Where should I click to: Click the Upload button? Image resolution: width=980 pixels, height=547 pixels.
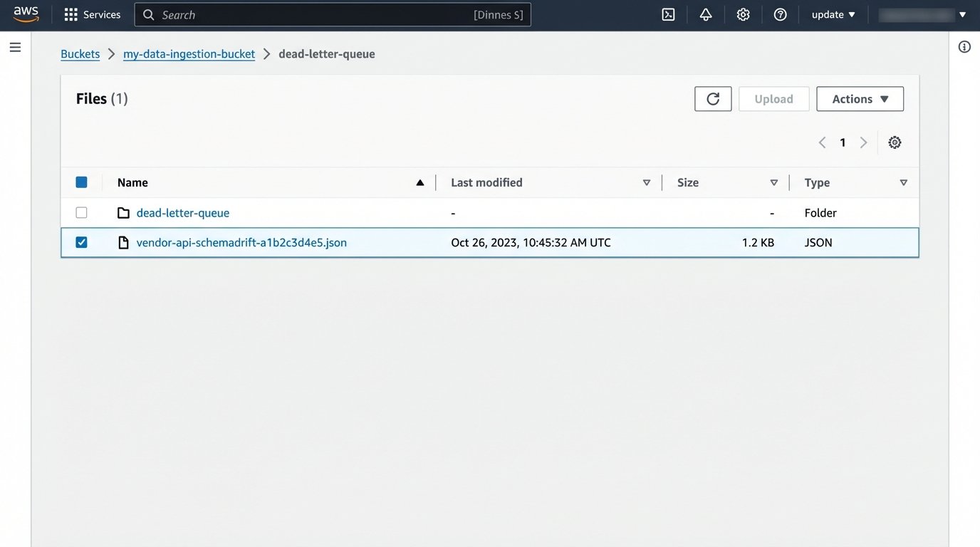[773, 99]
